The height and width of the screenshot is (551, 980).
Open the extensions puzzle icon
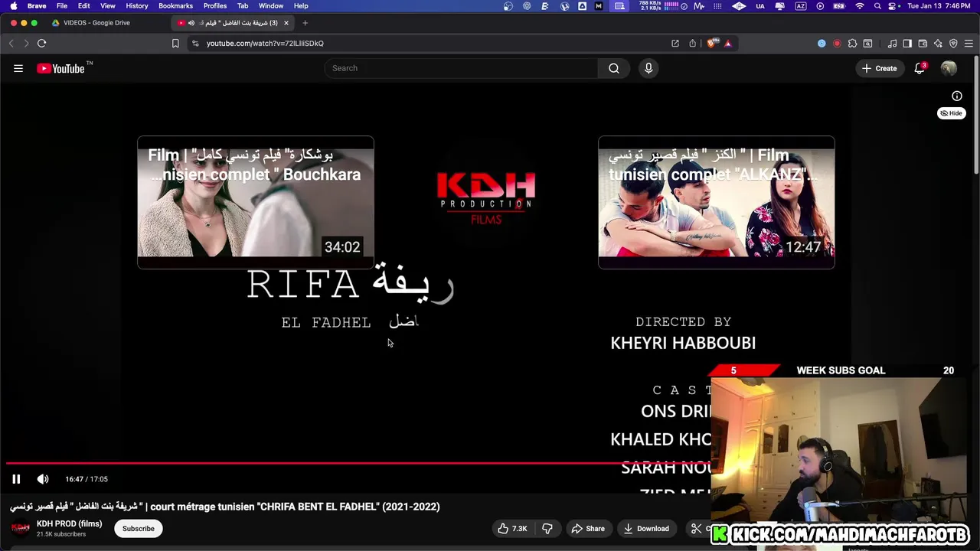coord(852,44)
